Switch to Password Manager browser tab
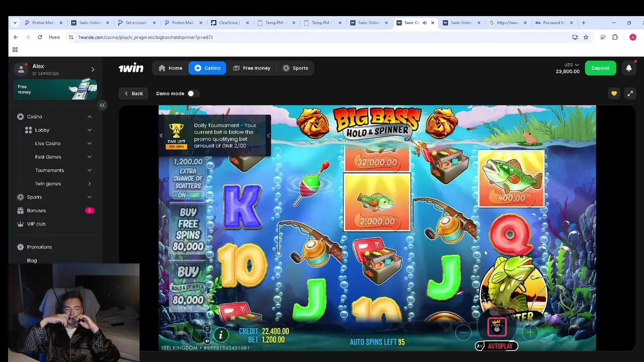Screen dimensions: 644x362 (x=553, y=23)
